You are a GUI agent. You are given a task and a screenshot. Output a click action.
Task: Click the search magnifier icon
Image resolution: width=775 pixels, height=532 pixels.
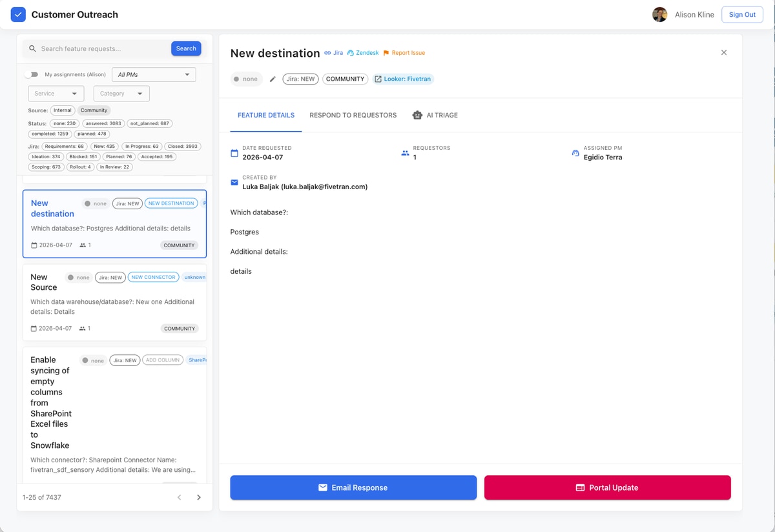pos(33,48)
